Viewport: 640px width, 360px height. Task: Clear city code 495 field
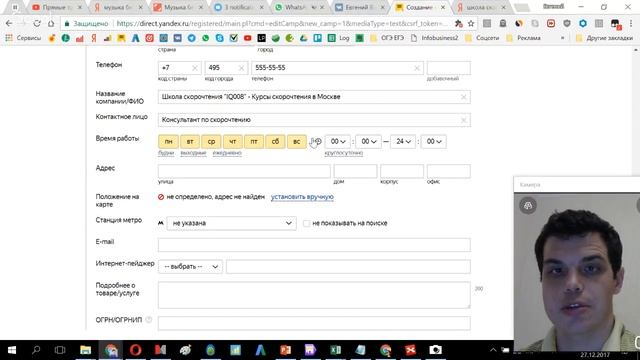[241, 68]
